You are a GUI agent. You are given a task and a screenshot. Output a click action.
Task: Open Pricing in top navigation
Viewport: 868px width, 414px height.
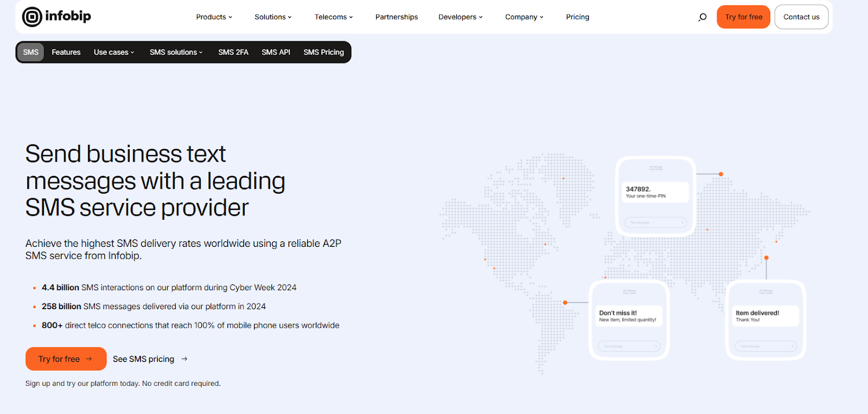pos(577,17)
